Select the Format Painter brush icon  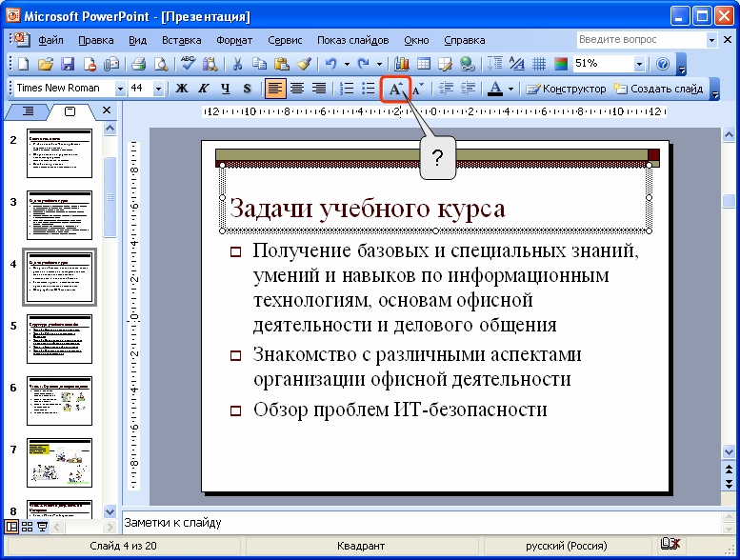point(304,63)
